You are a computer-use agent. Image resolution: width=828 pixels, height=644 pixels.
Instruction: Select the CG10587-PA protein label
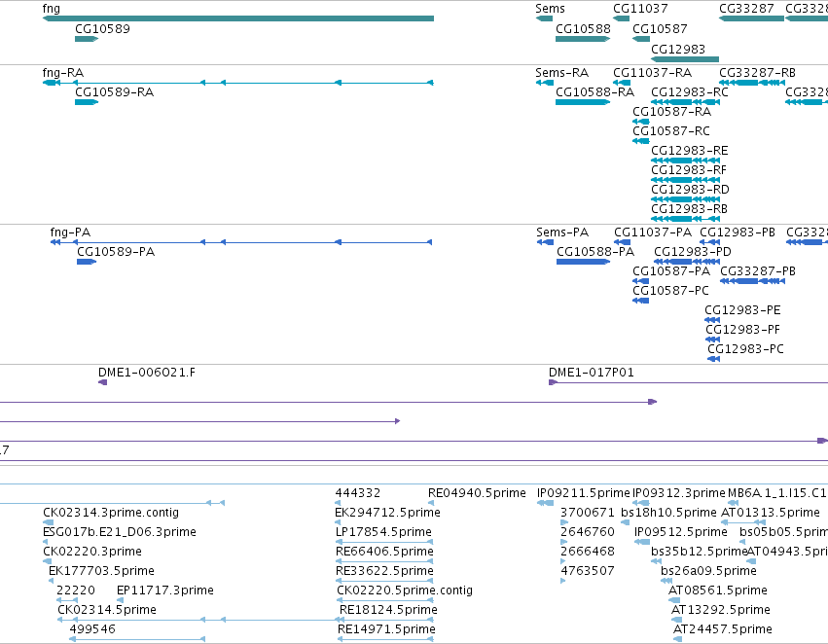pos(671,271)
